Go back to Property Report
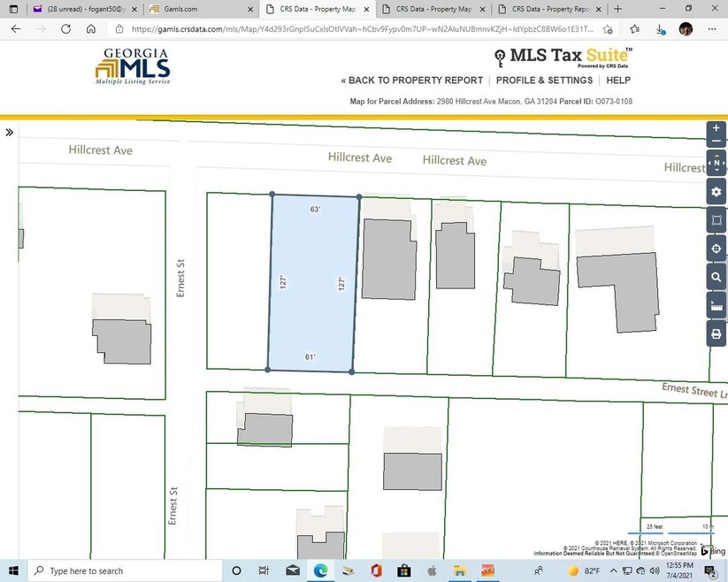This screenshot has width=728, height=582. tap(412, 80)
